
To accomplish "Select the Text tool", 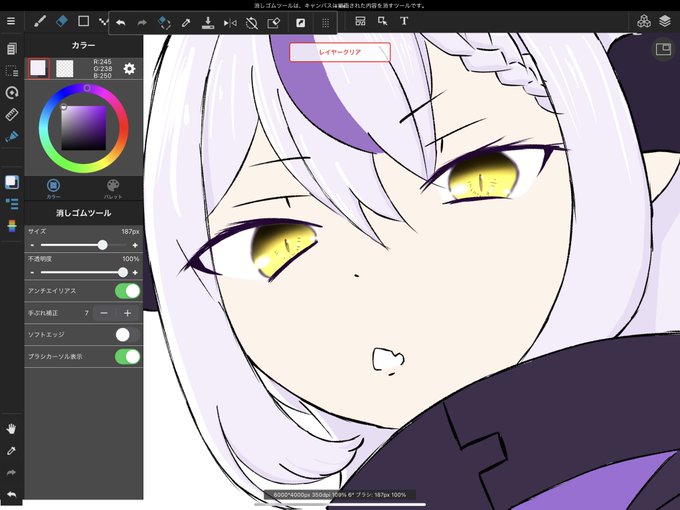I will click(x=404, y=21).
